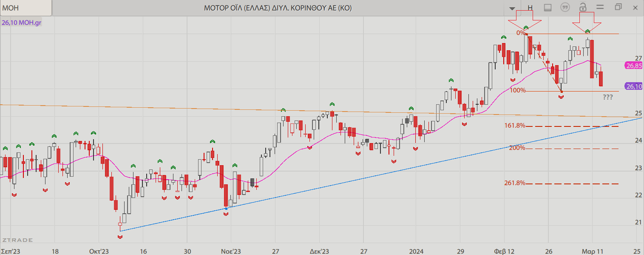The width and height of the screenshot is (644, 255).
Task: Click the Νοε'23 date label
Action: click(x=231, y=251)
